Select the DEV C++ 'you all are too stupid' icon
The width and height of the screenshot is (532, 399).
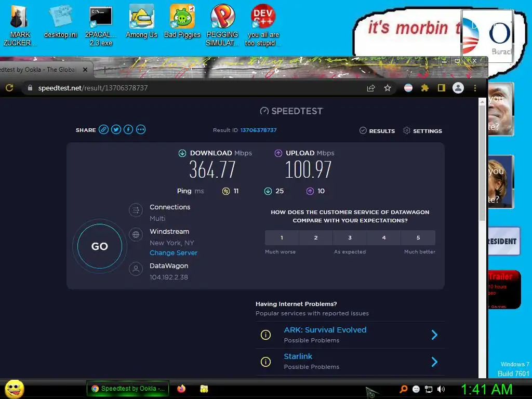pyautogui.click(x=263, y=26)
